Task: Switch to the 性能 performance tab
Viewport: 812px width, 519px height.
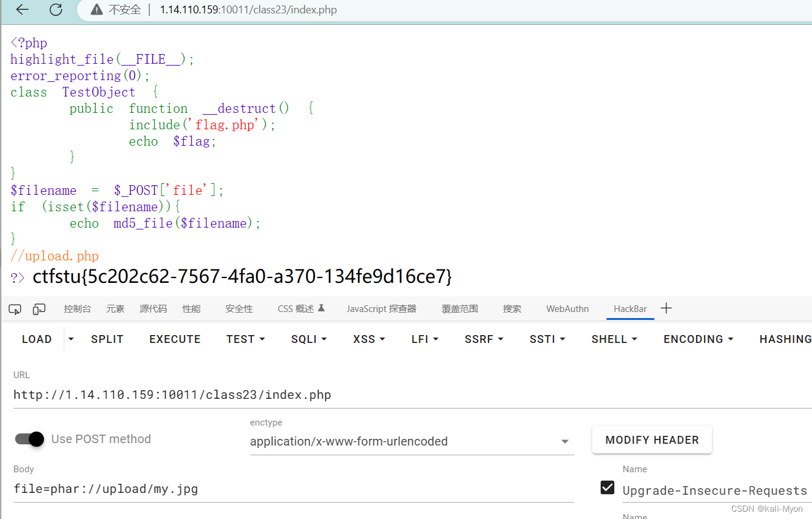Action: click(x=191, y=309)
